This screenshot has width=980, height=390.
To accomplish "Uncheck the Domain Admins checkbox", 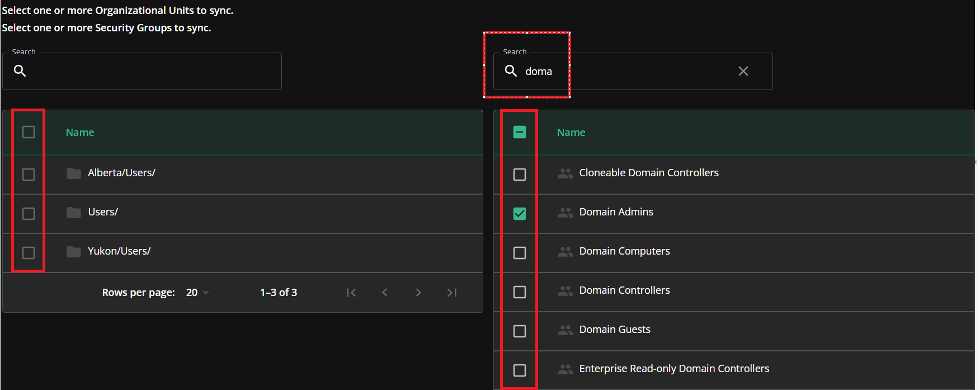I will tap(520, 214).
